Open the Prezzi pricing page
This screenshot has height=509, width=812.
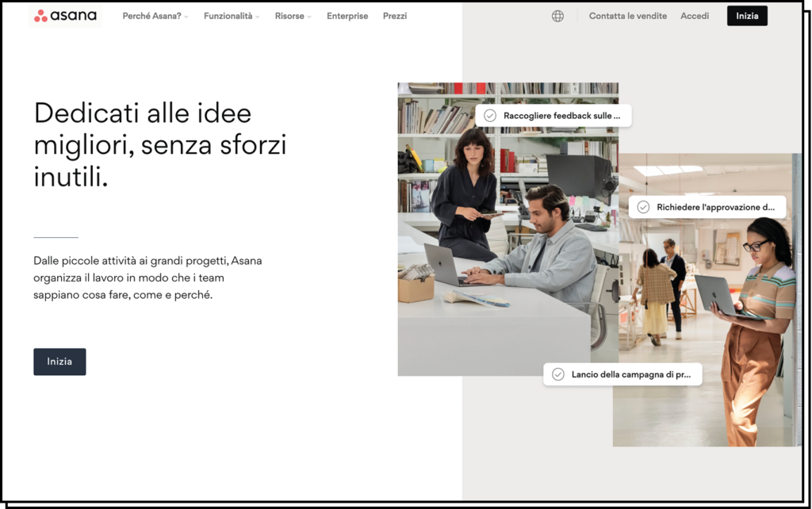(395, 16)
